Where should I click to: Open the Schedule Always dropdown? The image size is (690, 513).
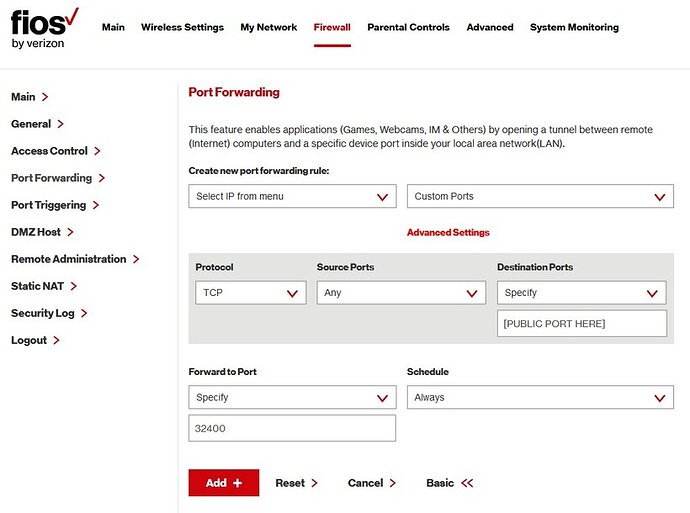pyautogui.click(x=540, y=398)
